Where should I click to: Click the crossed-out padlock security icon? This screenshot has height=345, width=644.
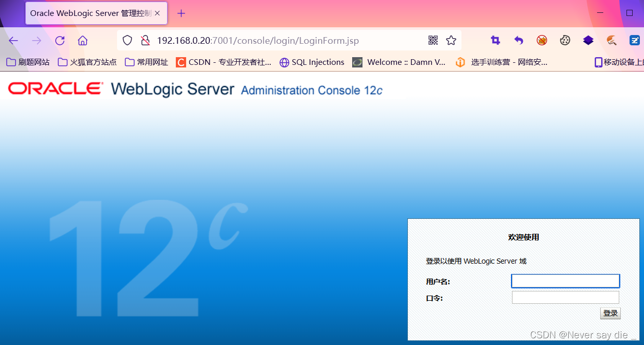(x=146, y=40)
